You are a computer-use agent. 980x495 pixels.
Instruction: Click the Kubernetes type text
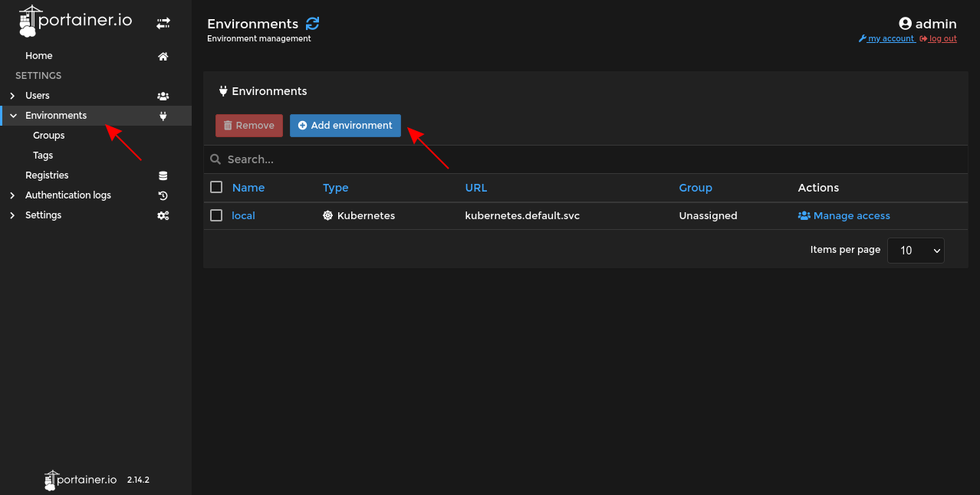tap(367, 216)
